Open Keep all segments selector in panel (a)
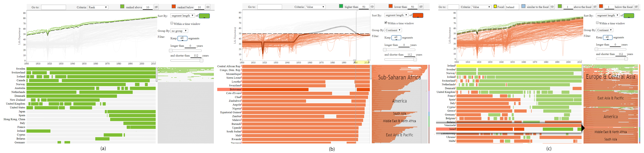This screenshot has height=153, width=644. click(182, 38)
